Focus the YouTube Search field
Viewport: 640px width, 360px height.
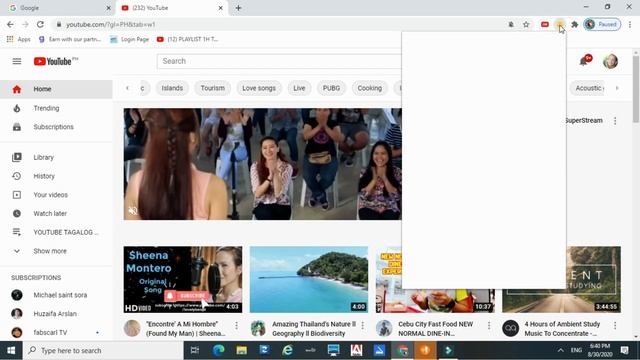(x=279, y=61)
